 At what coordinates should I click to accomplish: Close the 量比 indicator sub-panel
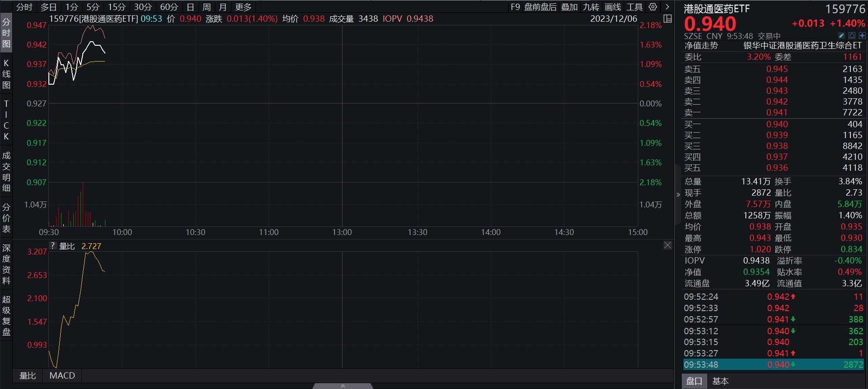pyautogui.click(x=668, y=245)
